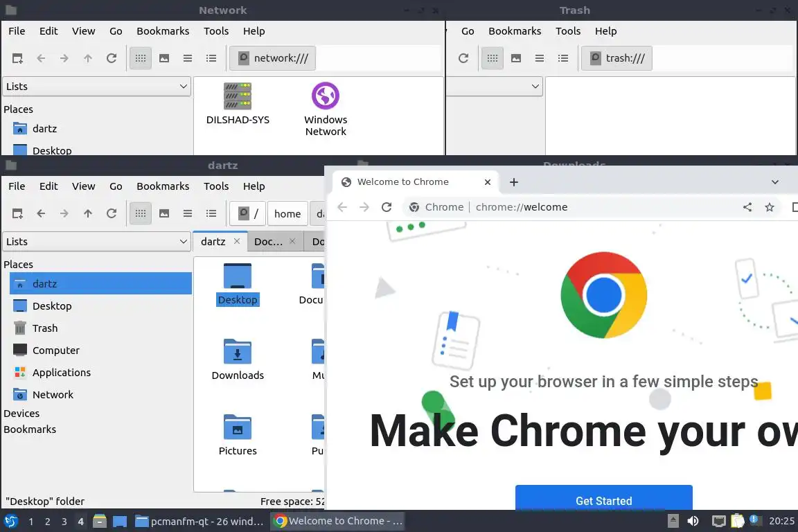
Task: Open side pane dropdown in Trash window
Action: point(495,87)
